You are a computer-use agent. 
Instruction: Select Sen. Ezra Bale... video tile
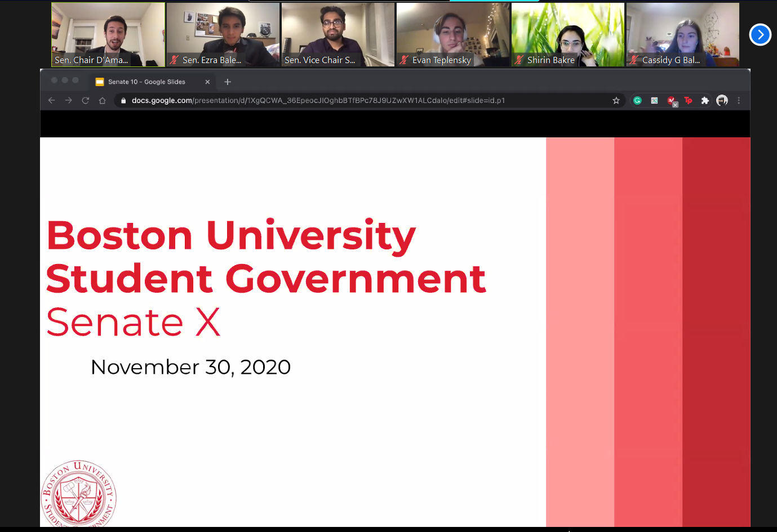pyautogui.click(x=223, y=34)
